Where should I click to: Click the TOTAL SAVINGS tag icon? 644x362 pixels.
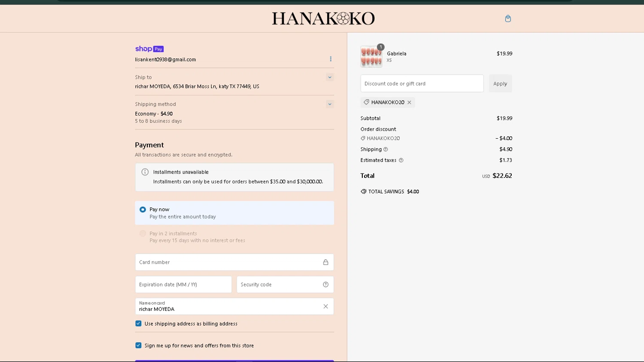click(x=364, y=192)
